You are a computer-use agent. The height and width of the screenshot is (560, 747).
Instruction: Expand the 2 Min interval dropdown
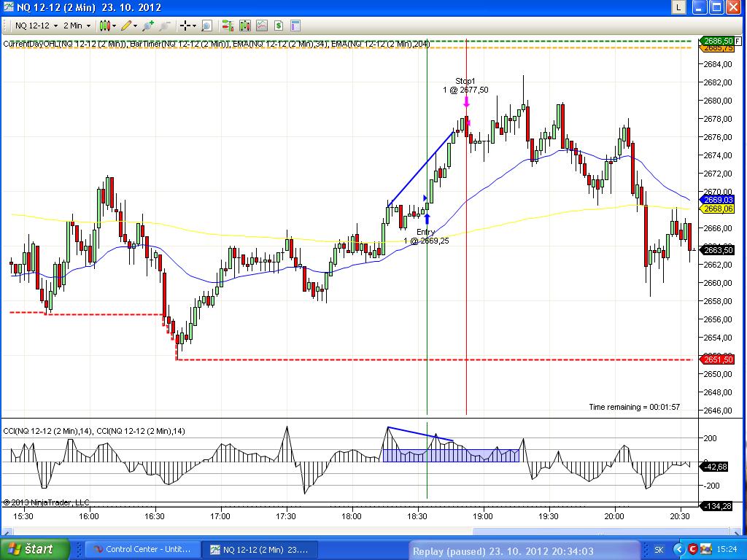[x=88, y=26]
